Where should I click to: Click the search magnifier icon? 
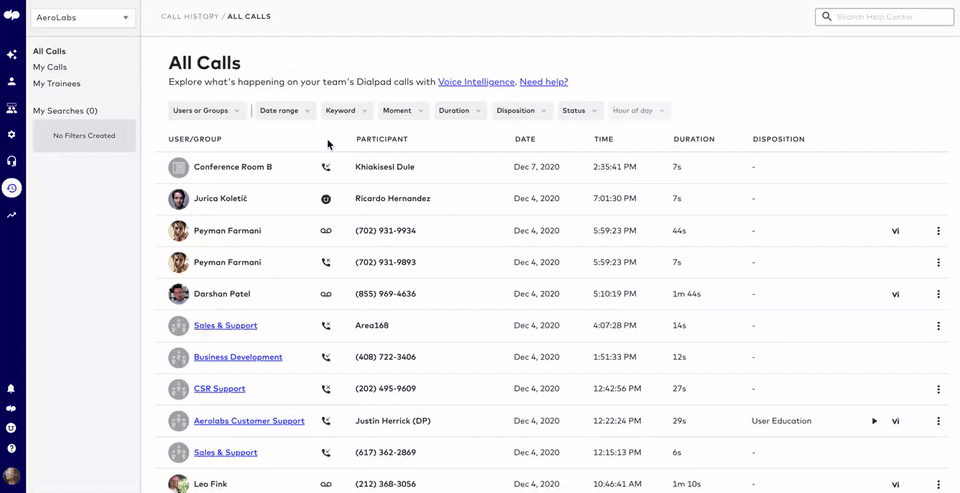[x=827, y=17]
